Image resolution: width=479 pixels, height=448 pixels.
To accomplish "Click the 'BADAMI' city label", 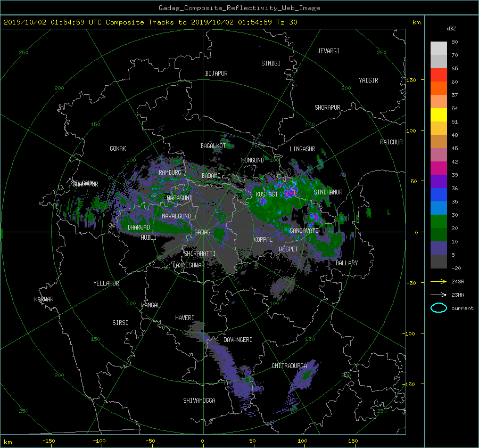I will (211, 176).
